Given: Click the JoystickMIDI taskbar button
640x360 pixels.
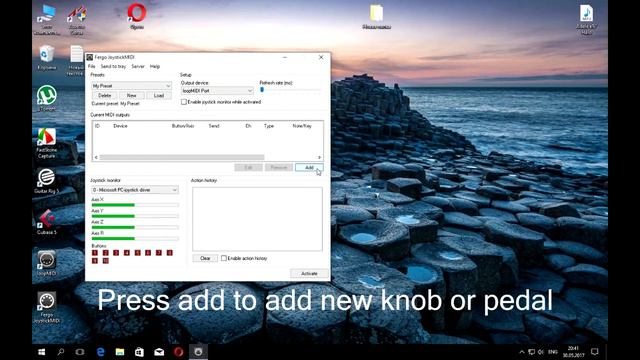Looking at the screenshot, I should 198,352.
